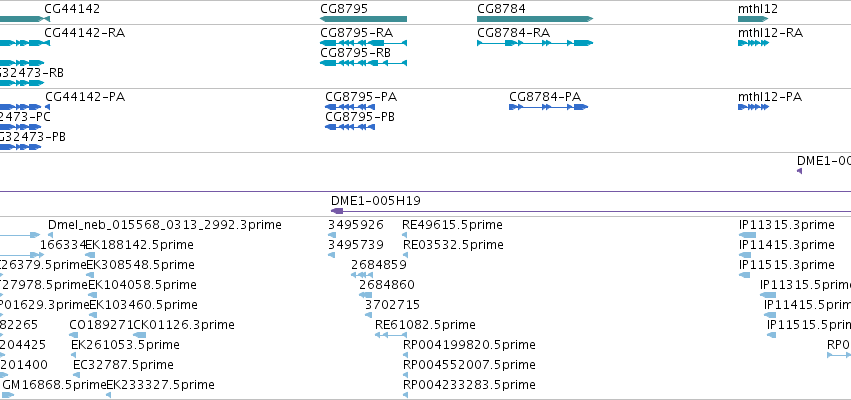Click the EK188142.5prime EST label

coord(139,245)
